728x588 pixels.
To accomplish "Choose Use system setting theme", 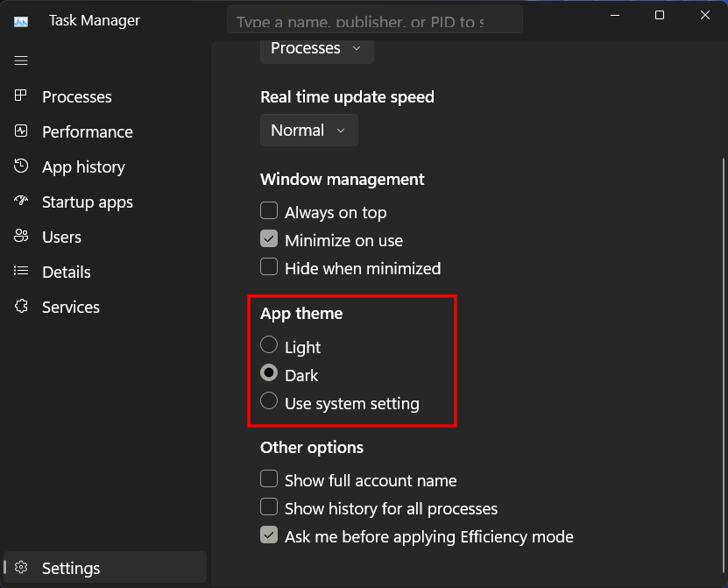I will coord(269,402).
